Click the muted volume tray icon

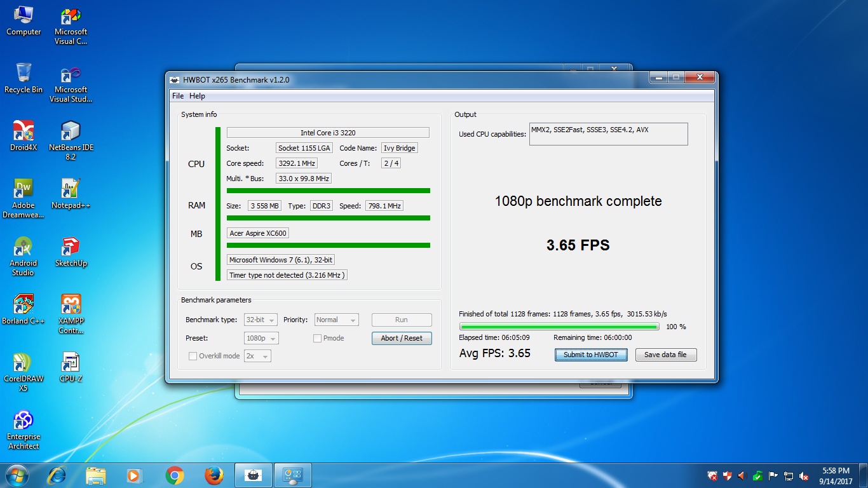[804, 476]
